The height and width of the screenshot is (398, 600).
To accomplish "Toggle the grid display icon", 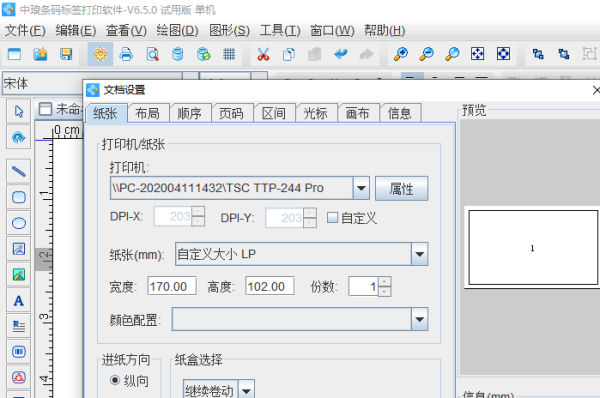I will (x=229, y=54).
